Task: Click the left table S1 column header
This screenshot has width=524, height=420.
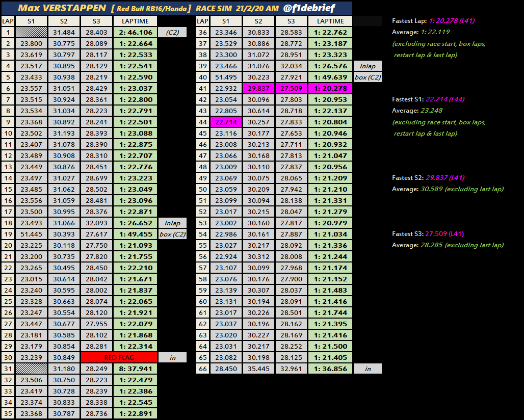Action: pyautogui.click(x=31, y=21)
